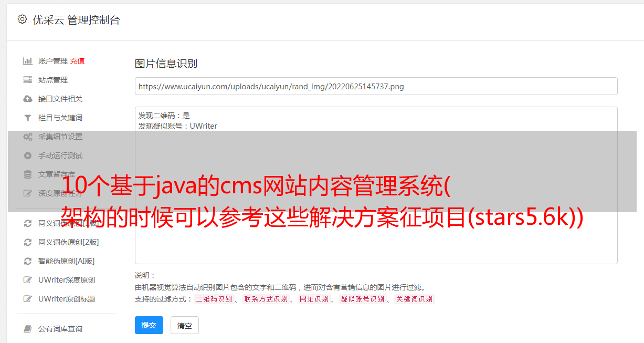Open the 充值 recharge link
The image size is (644, 343).
tap(77, 61)
